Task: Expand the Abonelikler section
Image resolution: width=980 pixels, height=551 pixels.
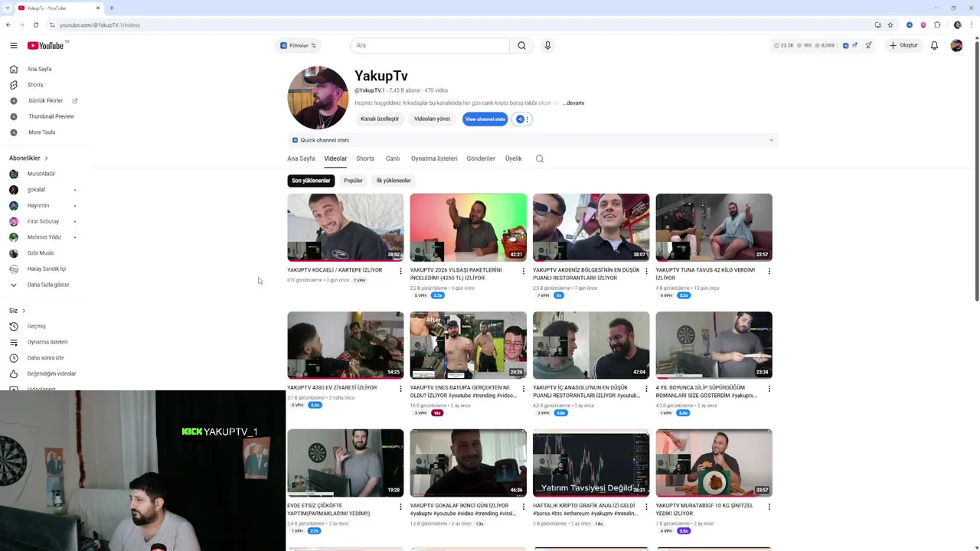Action: 28,158
